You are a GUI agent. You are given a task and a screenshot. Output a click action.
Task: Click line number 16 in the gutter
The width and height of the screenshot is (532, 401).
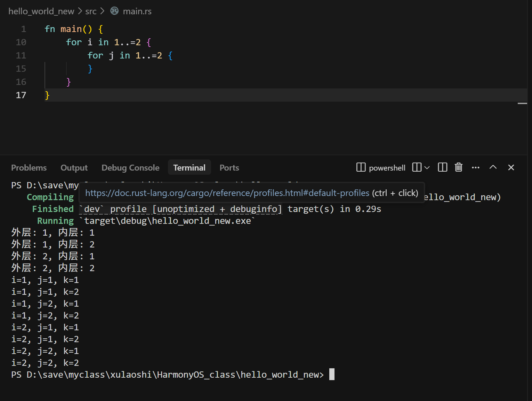(x=21, y=82)
